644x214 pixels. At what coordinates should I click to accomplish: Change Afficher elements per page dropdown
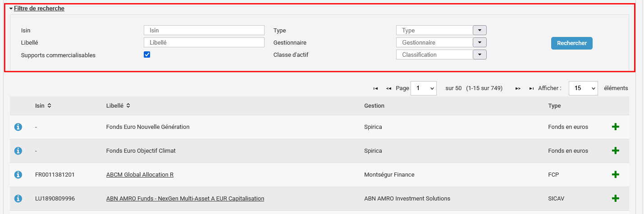click(x=583, y=88)
